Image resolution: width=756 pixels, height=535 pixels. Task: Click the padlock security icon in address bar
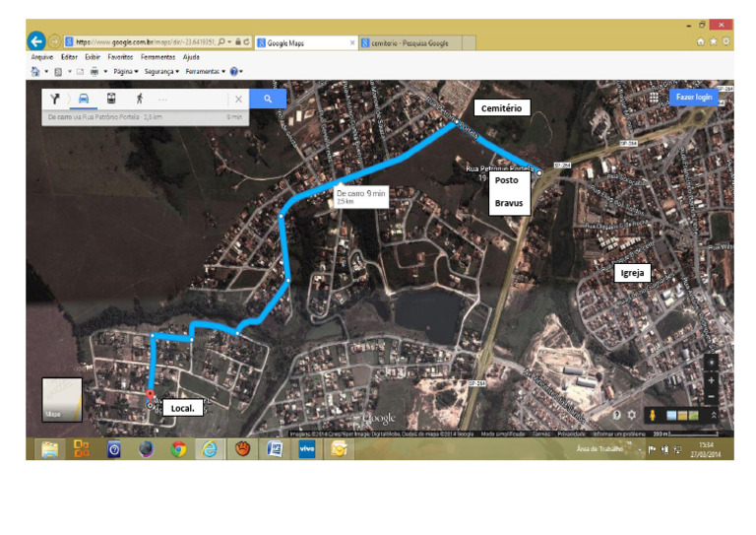[x=238, y=42]
